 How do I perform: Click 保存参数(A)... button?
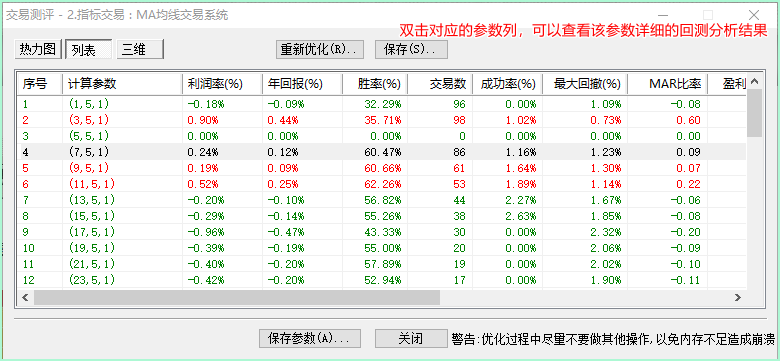pos(310,339)
